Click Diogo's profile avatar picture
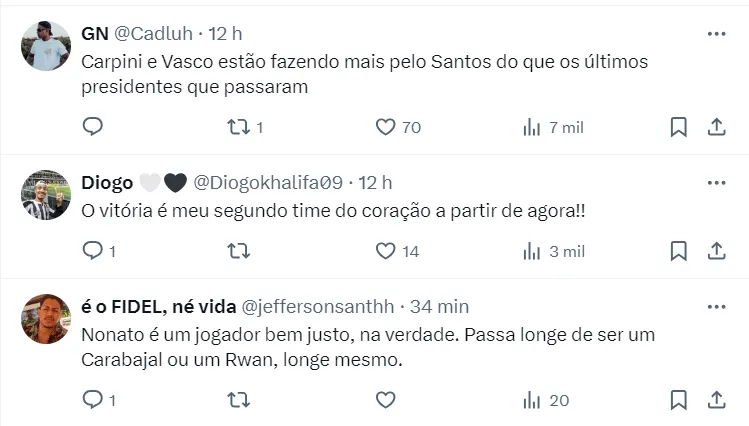749x426 pixels. [46, 194]
